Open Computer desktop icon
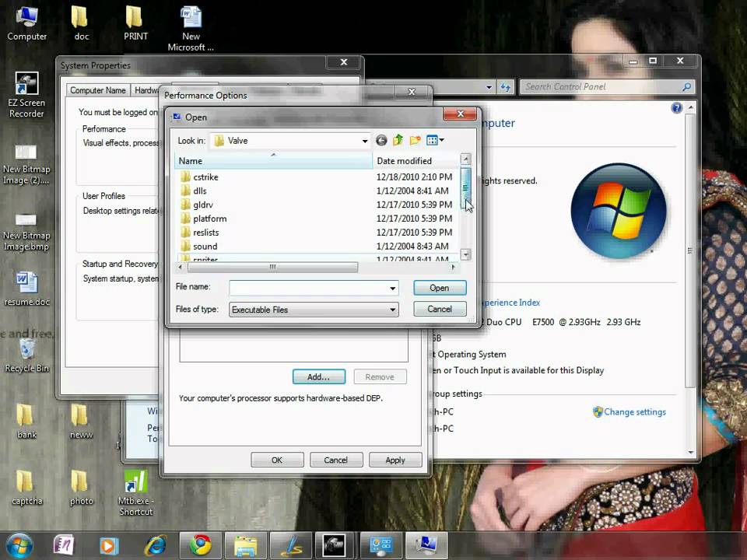Image resolution: width=747 pixels, height=560 pixels. click(x=26, y=24)
